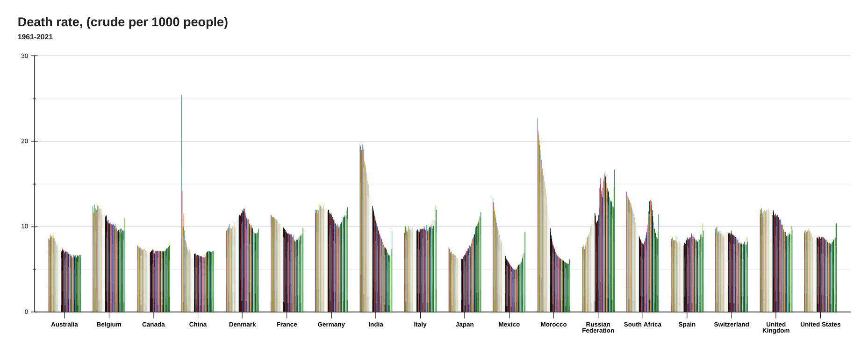Click the United Kingdom axis label
Image resolution: width=868 pixels, height=348 pixels.
(x=775, y=327)
